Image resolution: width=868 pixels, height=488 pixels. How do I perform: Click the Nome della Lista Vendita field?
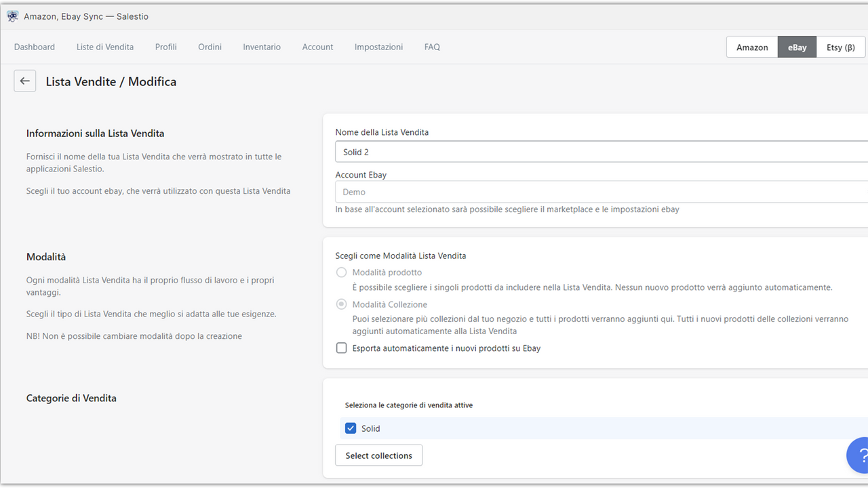pos(601,152)
